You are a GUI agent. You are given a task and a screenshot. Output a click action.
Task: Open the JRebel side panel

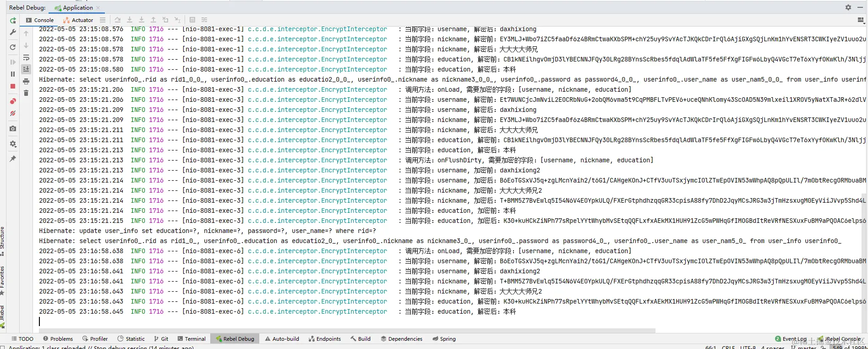click(x=2, y=316)
